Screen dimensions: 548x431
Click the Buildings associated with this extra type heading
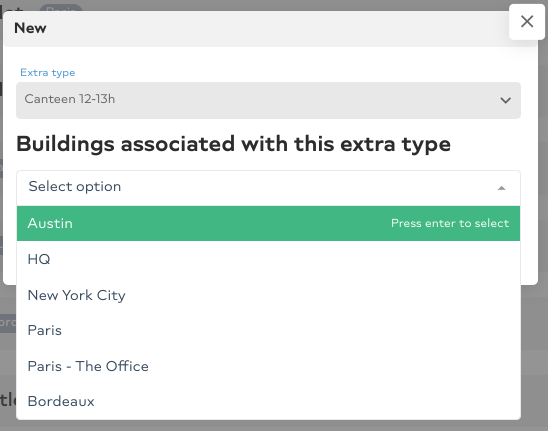233,144
